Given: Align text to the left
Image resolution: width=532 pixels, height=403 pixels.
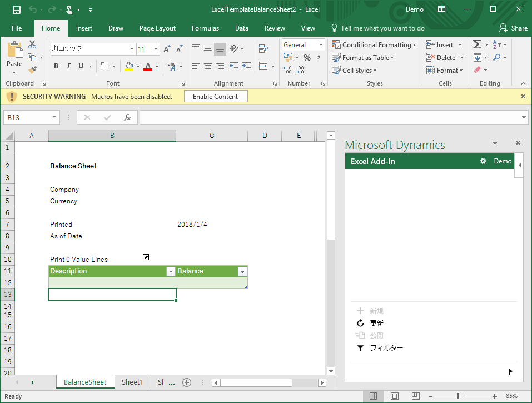Looking at the screenshot, I should (196, 66).
